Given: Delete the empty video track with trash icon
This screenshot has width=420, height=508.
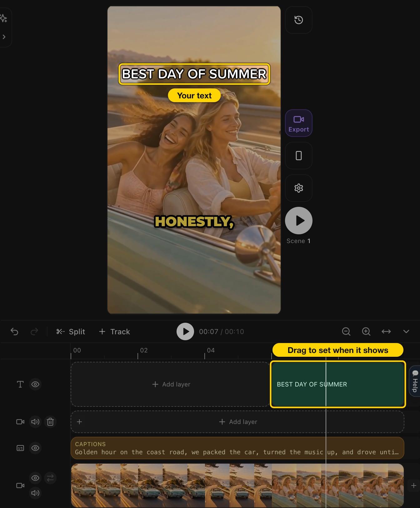Looking at the screenshot, I should [x=50, y=422].
